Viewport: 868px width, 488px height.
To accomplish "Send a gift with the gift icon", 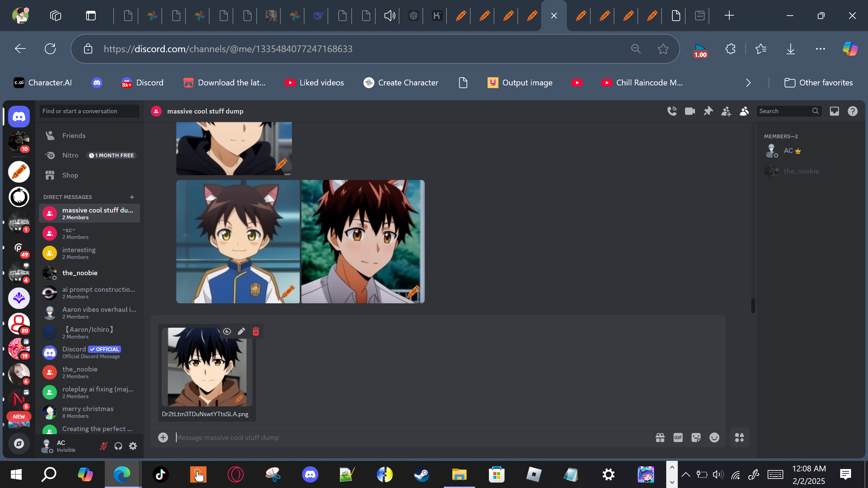I will click(x=660, y=438).
